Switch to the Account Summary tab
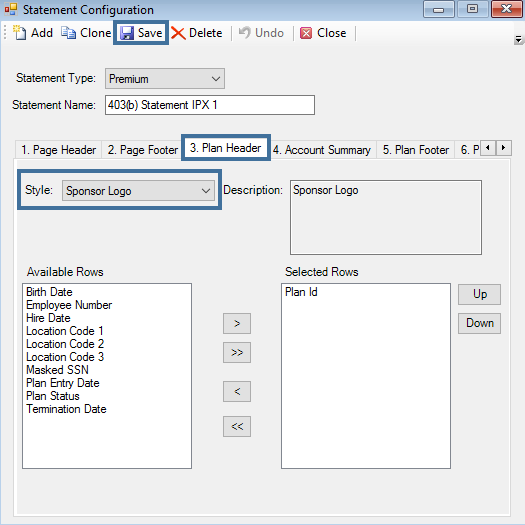 click(x=322, y=150)
